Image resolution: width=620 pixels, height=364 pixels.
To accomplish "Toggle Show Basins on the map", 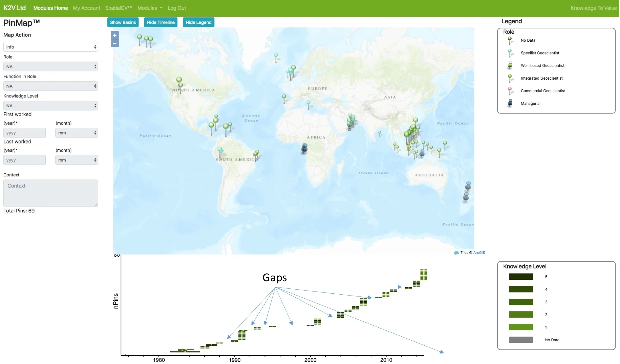I will 123,22.
